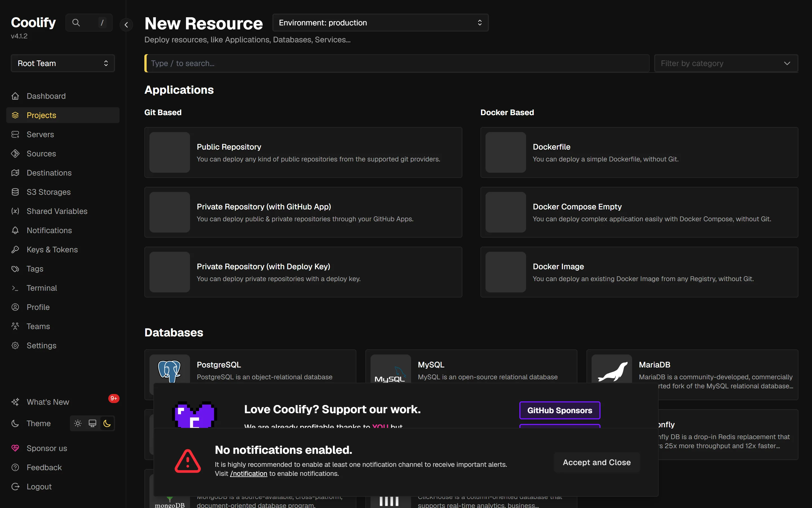Select dark theme moon toggle
This screenshot has height=508, width=812.
[x=107, y=423]
